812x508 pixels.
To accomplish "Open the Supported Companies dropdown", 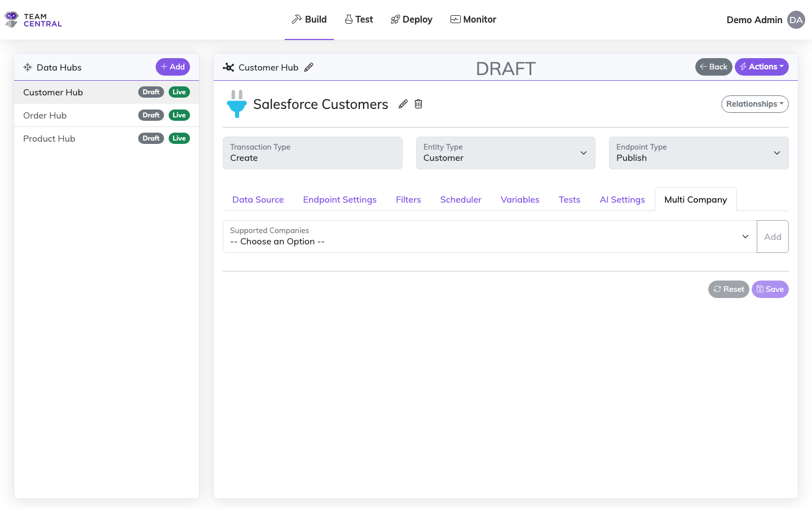I will pyautogui.click(x=745, y=237).
